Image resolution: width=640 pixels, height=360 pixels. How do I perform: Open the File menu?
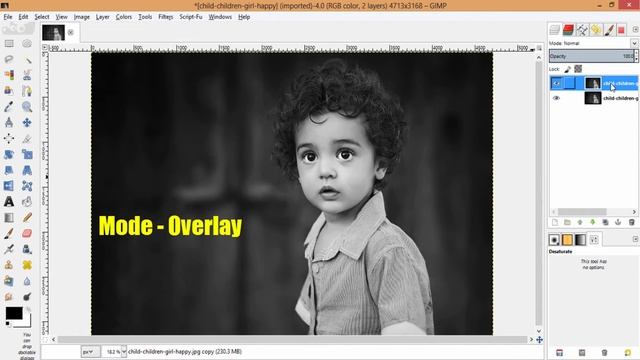[x=8, y=17]
